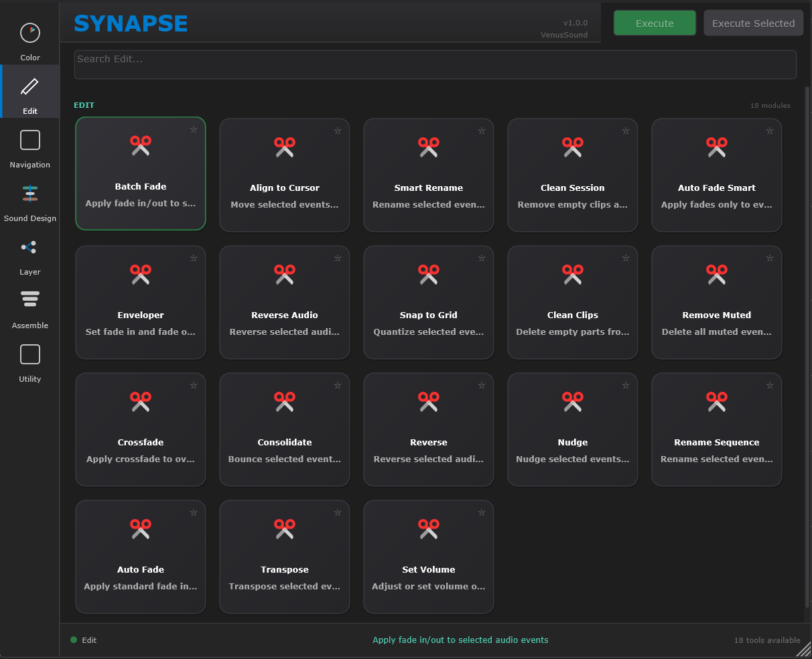Focus the Search Edit field

(x=435, y=64)
